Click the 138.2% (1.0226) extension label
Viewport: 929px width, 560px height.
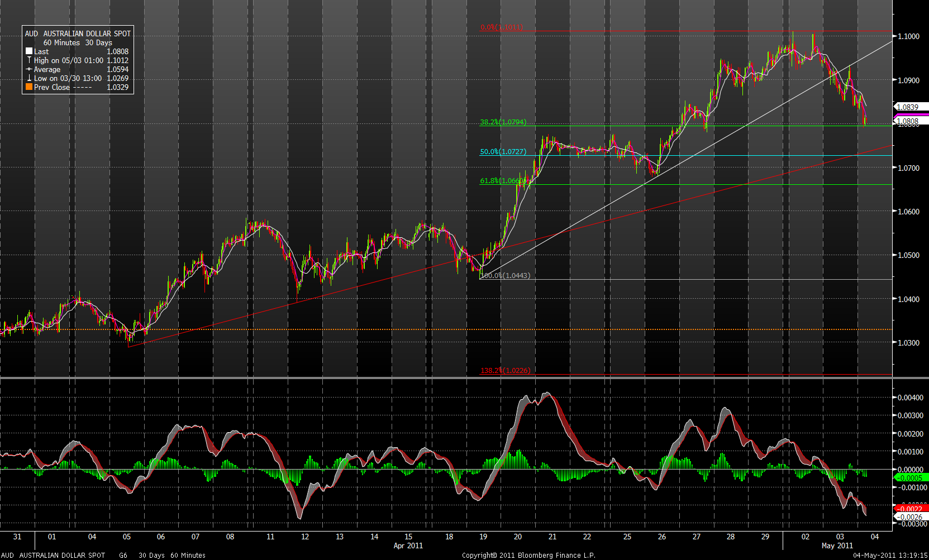[x=505, y=371]
